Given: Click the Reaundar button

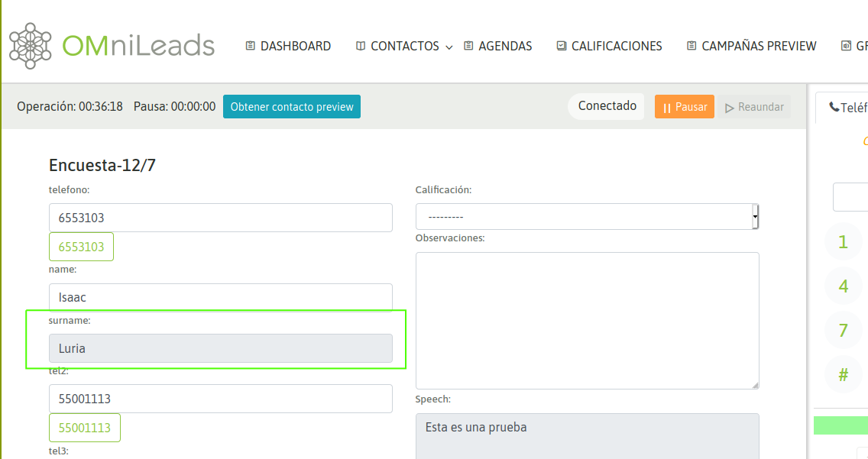Looking at the screenshot, I should click(x=753, y=107).
